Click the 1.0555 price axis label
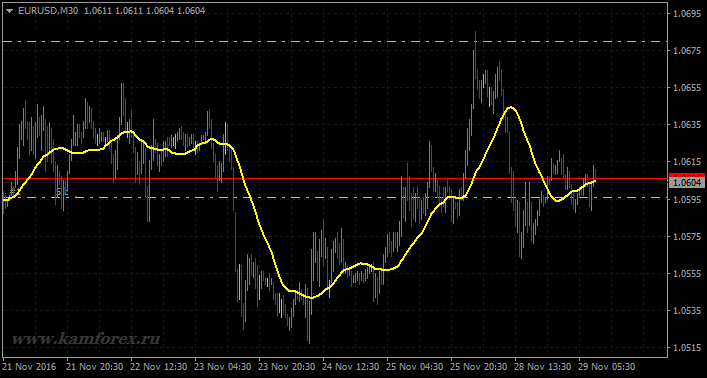The height and width of the screenshot is (378, 707). pos(687,274)
